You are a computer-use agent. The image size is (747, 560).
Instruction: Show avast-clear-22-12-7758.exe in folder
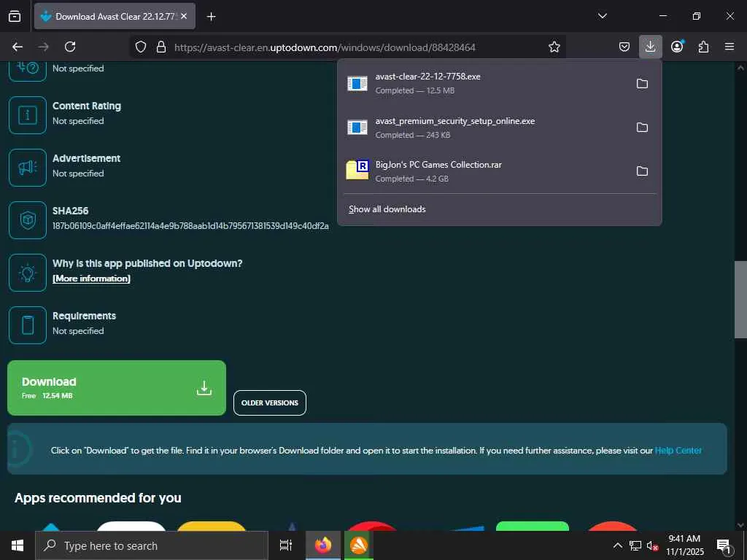tap(642, 83)
